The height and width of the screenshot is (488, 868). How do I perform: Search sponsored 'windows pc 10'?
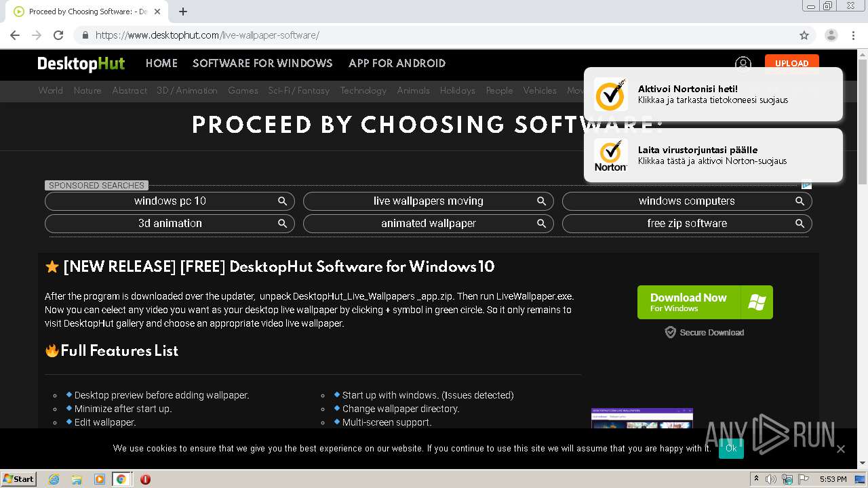170,201
